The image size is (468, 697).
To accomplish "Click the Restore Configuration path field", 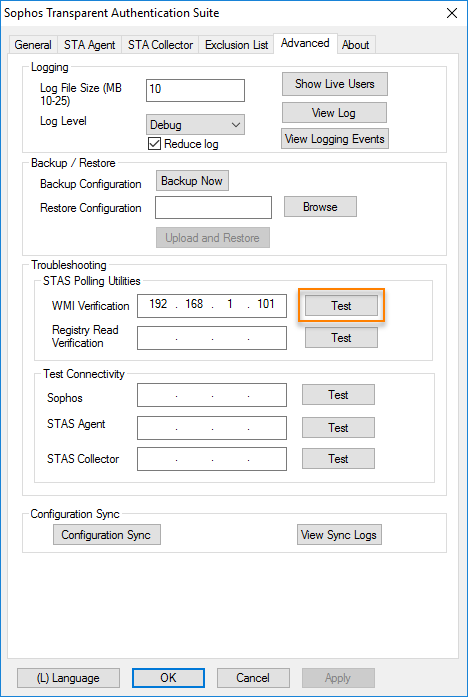I will [213, 208].
